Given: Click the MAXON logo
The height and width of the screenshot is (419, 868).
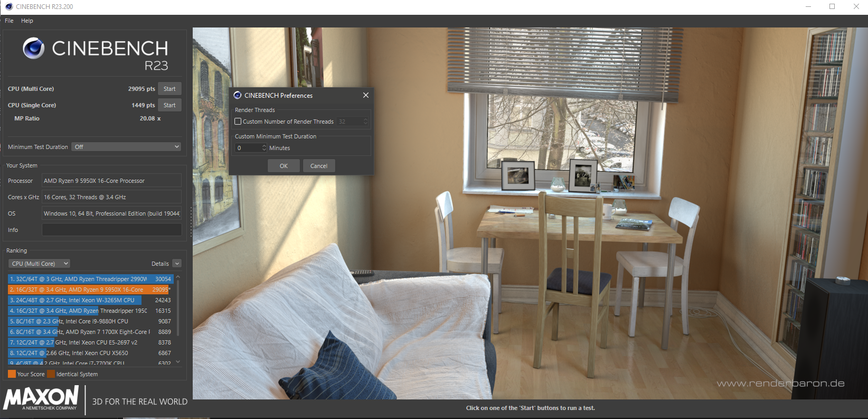Looking at the screenshot, I should pos(41,398).
